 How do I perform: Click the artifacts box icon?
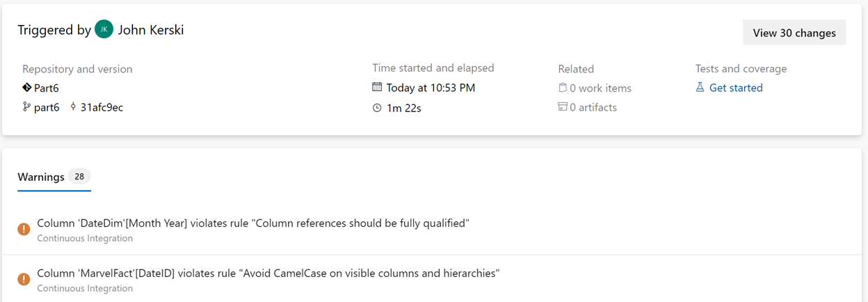[563, 107]
